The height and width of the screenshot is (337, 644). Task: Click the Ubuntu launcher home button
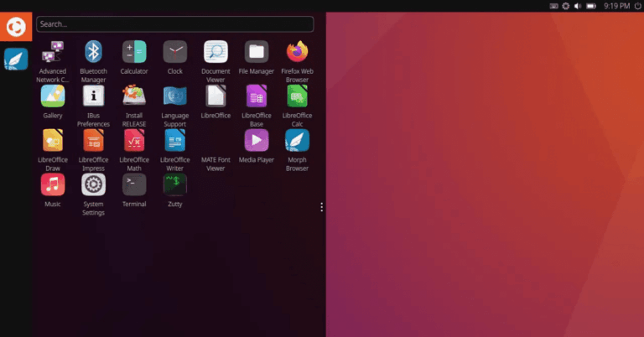(16, 27)
